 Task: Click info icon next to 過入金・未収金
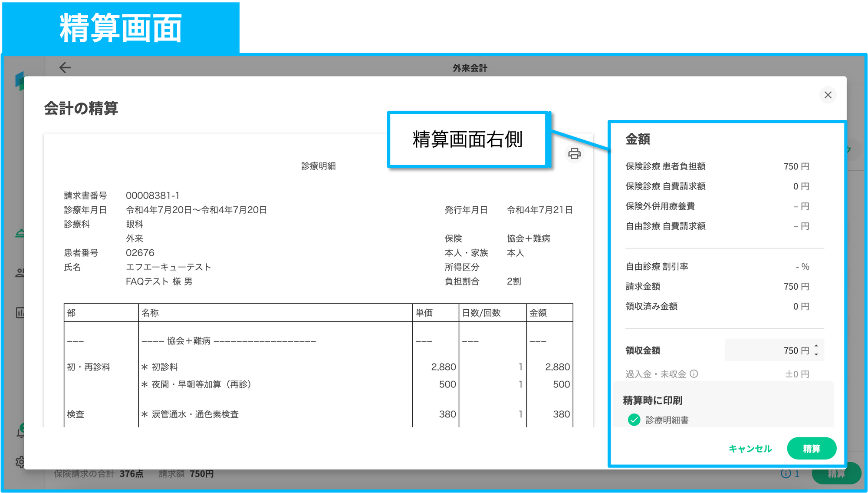[694, 374]
